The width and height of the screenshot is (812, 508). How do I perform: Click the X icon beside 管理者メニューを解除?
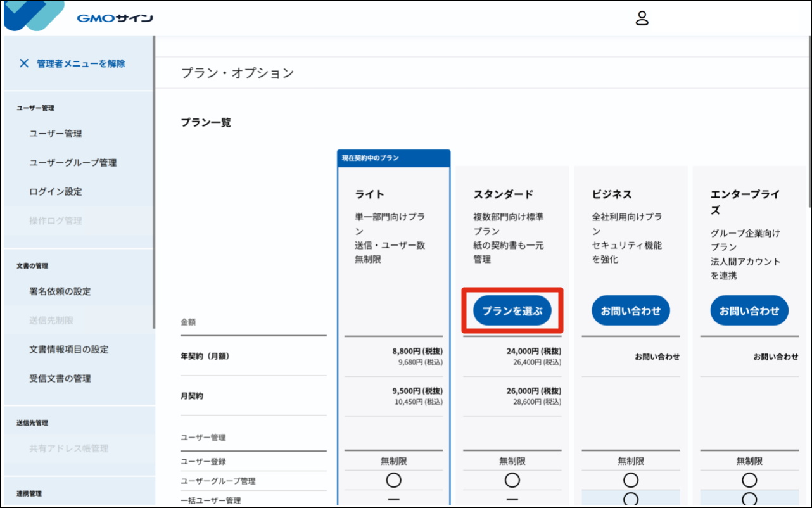coord(24,63)
